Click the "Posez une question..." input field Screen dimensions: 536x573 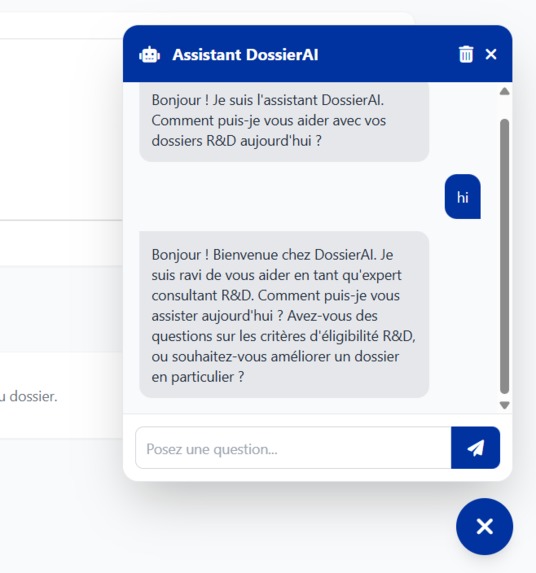point(293,448)
